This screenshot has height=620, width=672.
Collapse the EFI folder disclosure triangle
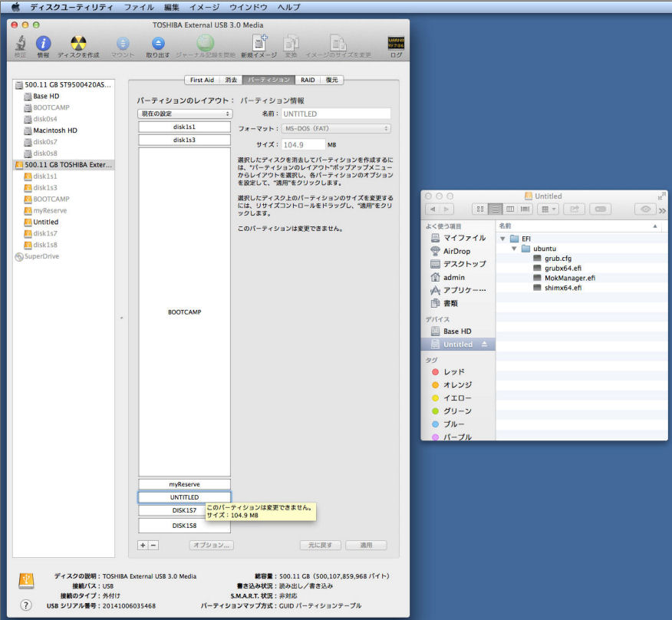tap(502, 239)
